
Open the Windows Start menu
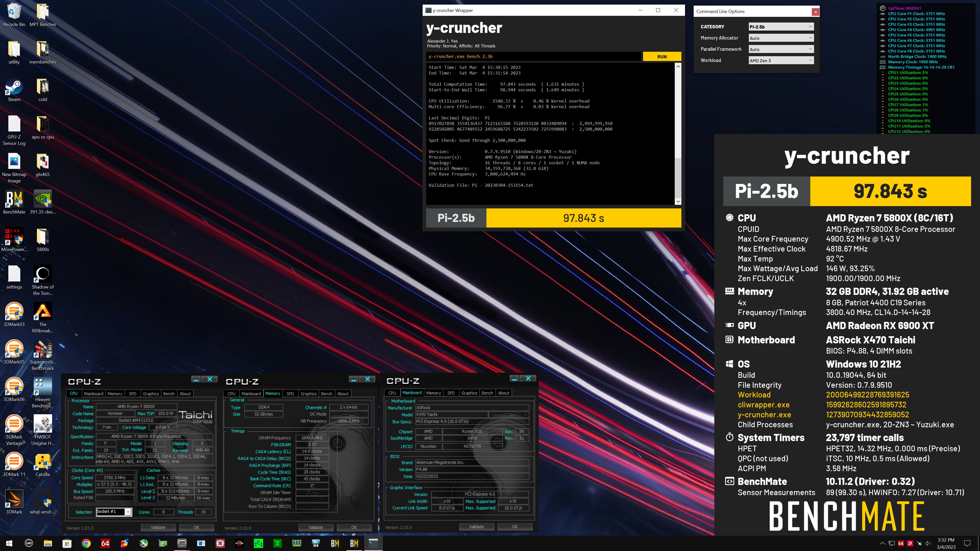[9, 543]
